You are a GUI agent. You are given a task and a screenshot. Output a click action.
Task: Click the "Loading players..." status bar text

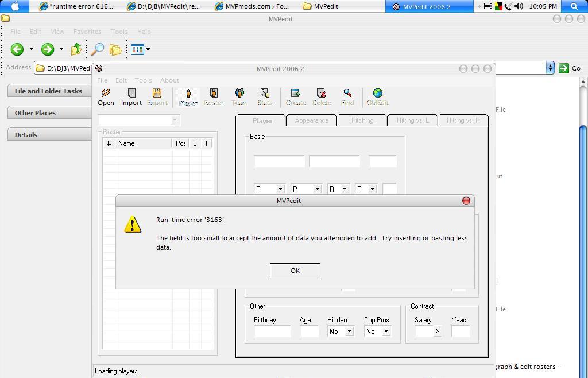pyautogui.click(x=118, y=371)
